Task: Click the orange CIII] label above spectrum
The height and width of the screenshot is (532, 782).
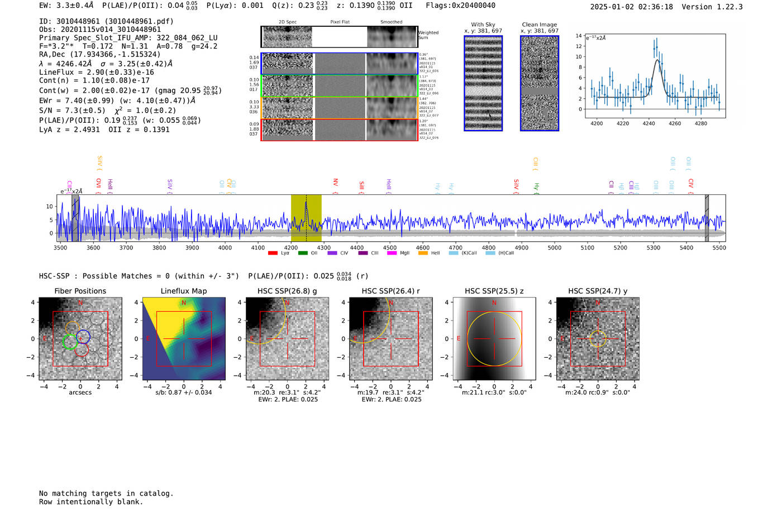Action: click(535, 164)
